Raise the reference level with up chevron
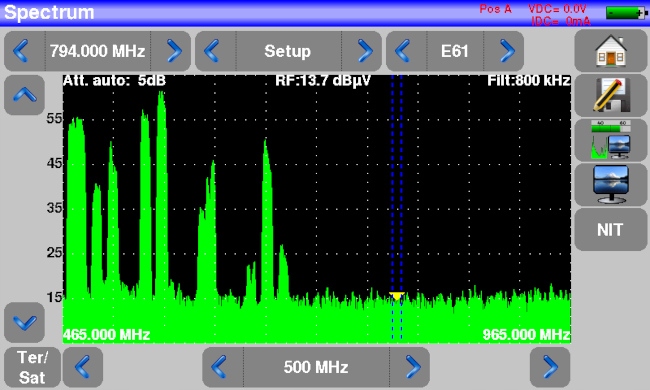Viewport: 650px width, 390px height. tap(24, 95)
